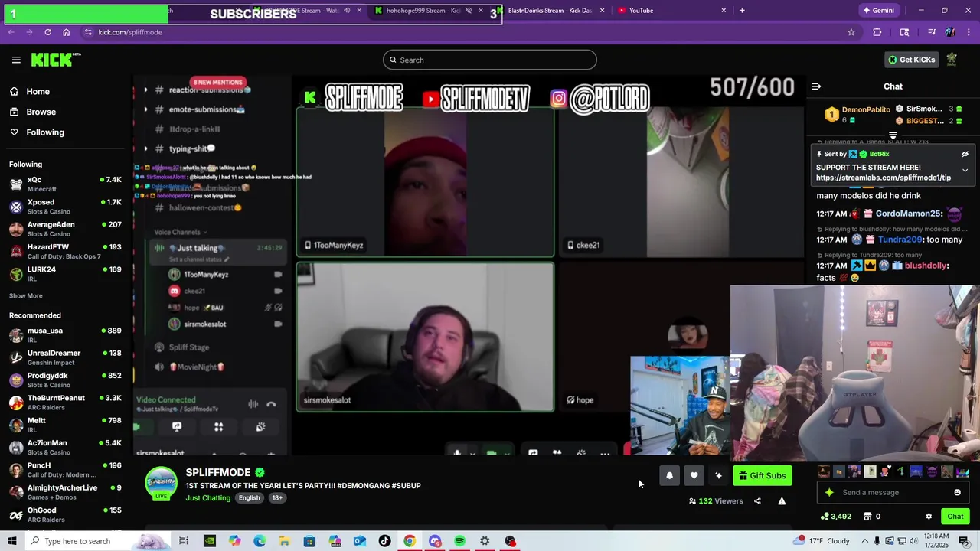The width and height of the screenshot is (980, 551).
Task: Expand the gift leaderboard handle
Action: click(893, 135)
